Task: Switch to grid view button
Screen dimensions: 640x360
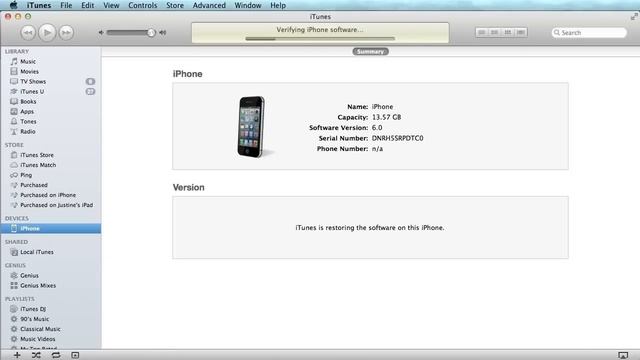Action: (x=508, y=32)
